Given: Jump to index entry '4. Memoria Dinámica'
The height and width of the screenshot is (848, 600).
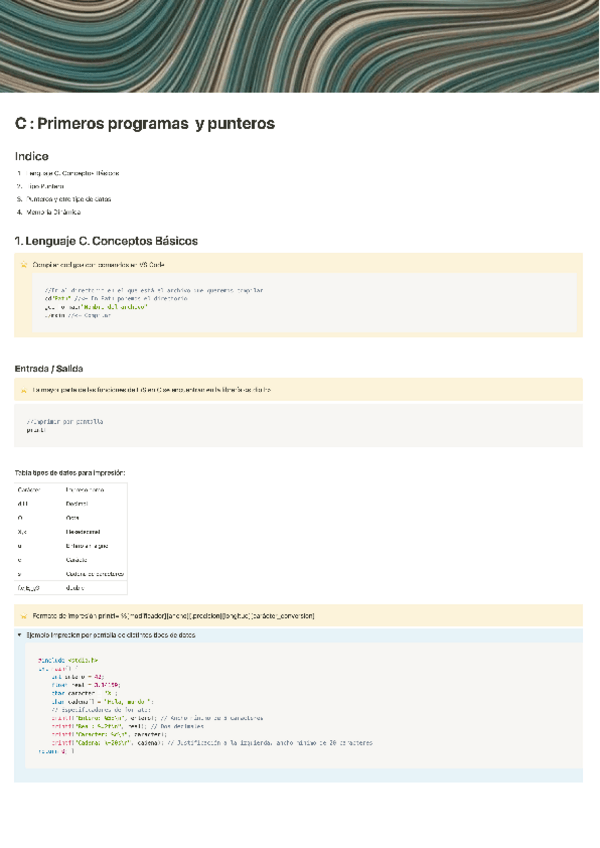Looking at the screenshot, I should pos(55,212).
